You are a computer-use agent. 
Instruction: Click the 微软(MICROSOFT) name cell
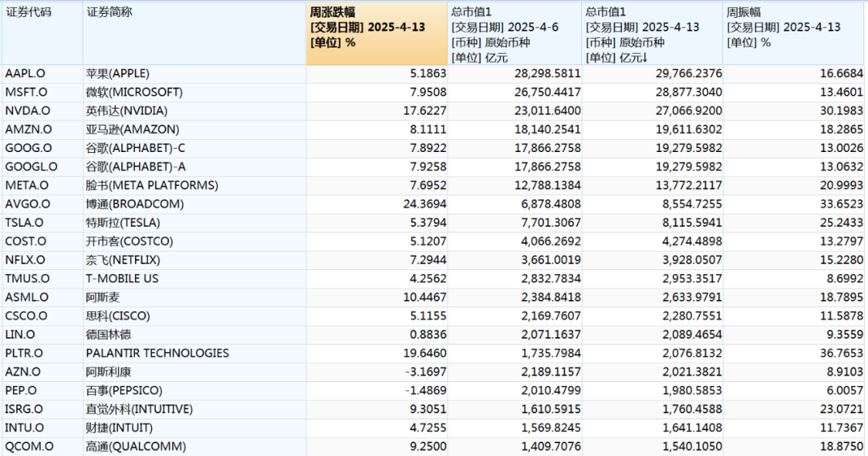click(133, 92)
